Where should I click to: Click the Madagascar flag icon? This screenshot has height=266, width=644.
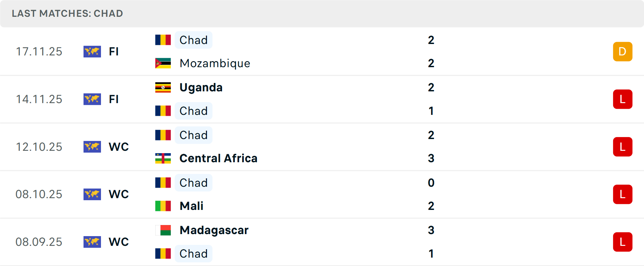point(163,230)
